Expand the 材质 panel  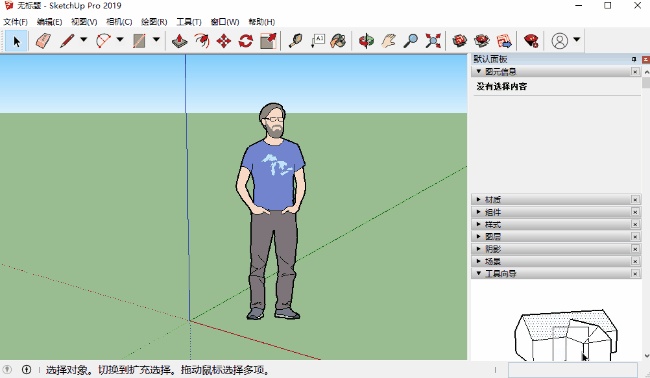click(x=479, y=199)
